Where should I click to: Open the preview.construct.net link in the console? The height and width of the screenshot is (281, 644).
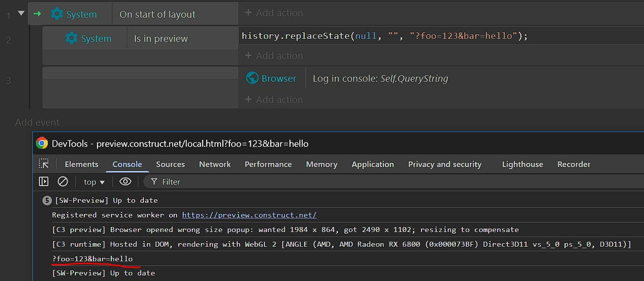[249, 215]
